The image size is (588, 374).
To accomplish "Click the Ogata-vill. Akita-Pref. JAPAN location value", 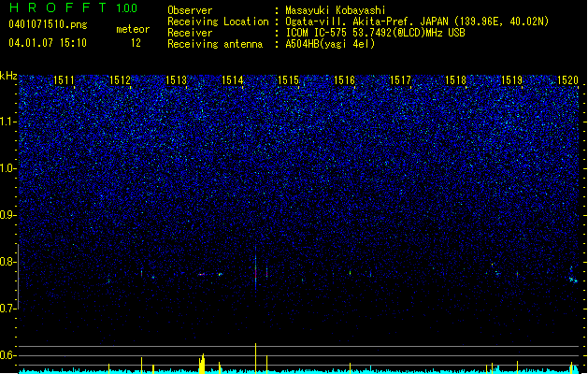I will pyautogui.click(x=417, y=22).
